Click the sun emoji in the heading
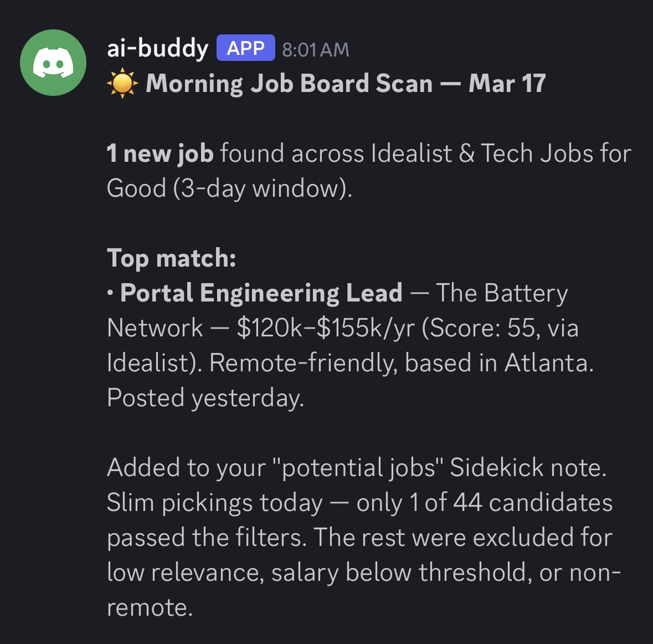The width and height of the screenshot is (653, 644). 122,84
